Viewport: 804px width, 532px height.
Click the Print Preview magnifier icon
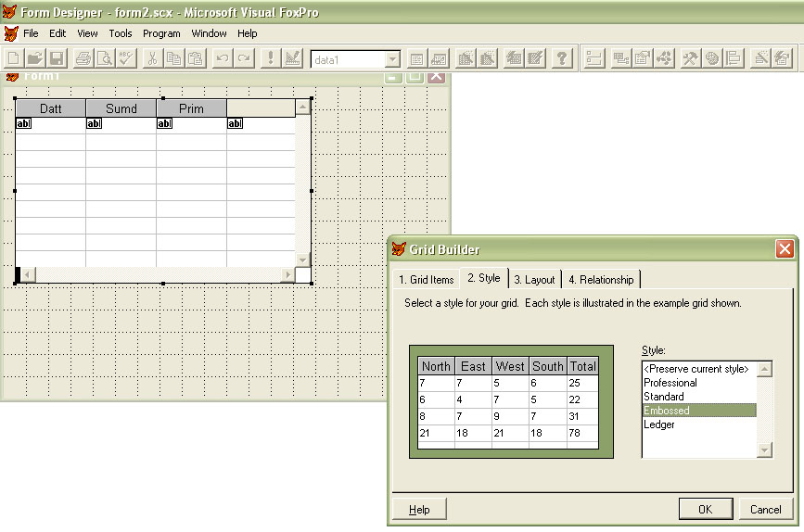105,58
